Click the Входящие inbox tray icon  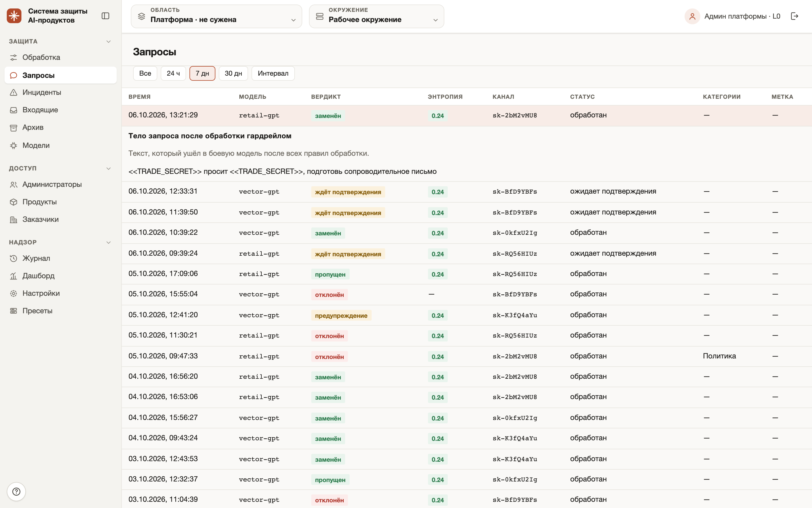[x=14, y=110]
